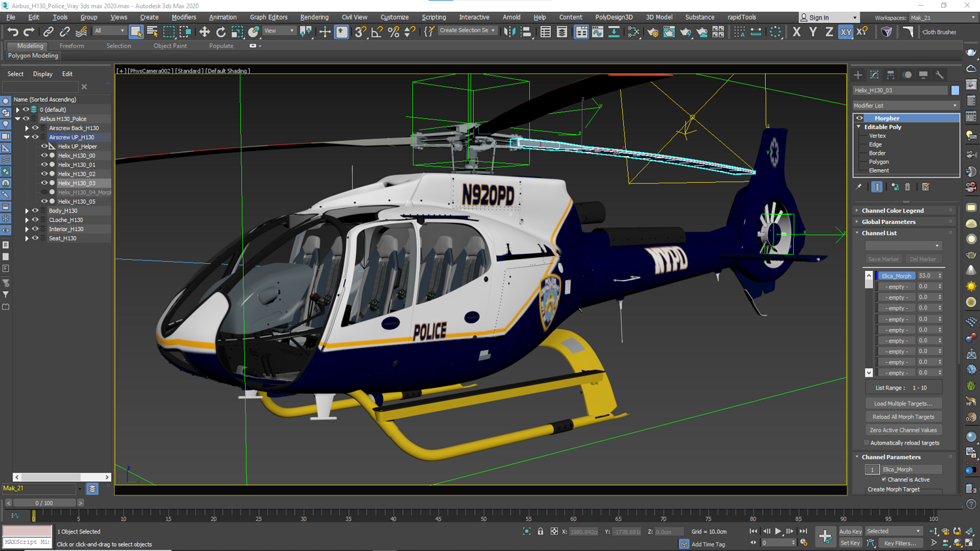The height and width of the screenshot is (551, 980).
Task: Click scene explorer horizontal scrollbar
Action: [x=62, y=477]
